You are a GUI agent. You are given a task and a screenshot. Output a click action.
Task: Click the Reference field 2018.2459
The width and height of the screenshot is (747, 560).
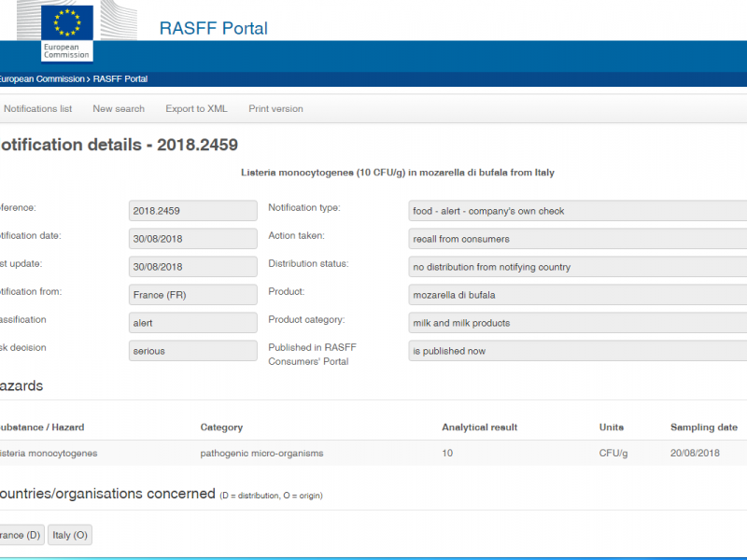coord(193,211)
